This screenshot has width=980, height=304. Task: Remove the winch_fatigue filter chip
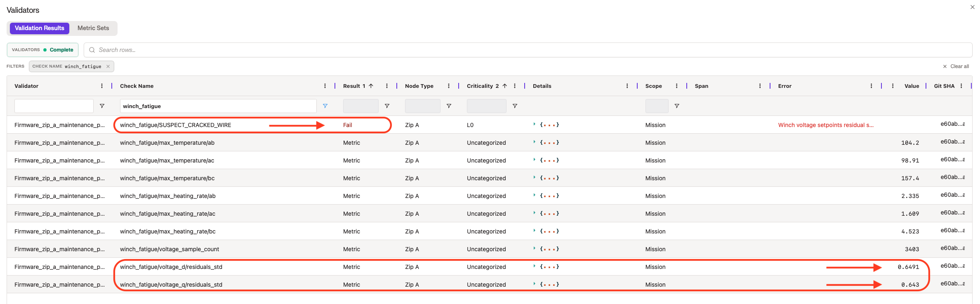108,66
